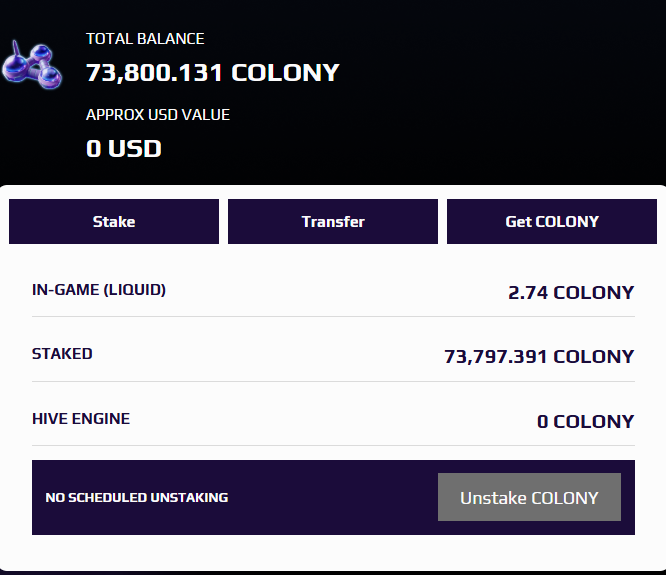Click the HIVE ENGINE row label
Screen dimensions: 666x575
(x=81, y=418)
